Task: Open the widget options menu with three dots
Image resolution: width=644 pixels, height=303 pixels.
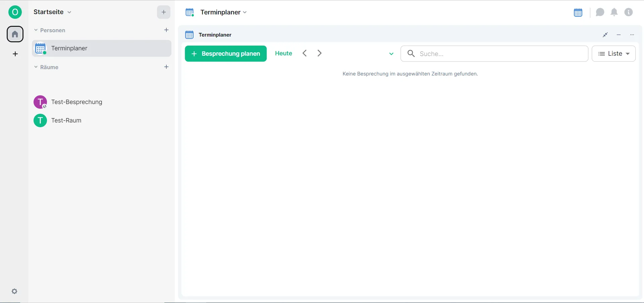Action: point(632,35)
